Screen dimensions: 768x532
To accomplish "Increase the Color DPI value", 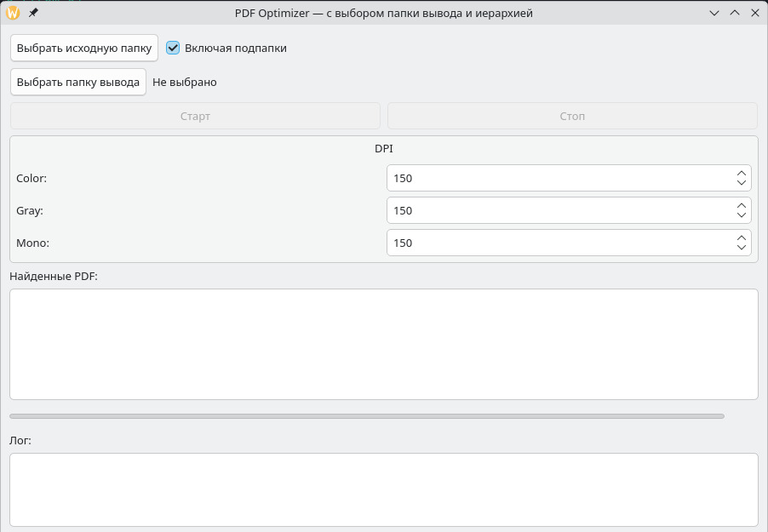I will point(742,174).
